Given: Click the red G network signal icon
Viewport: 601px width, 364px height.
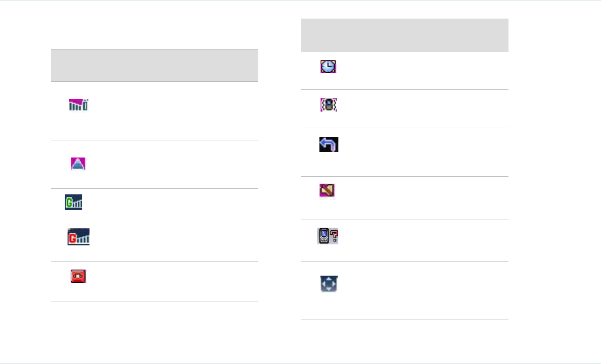Looking at the screenshot, I should pyautogui.click(x=79, y=237).
